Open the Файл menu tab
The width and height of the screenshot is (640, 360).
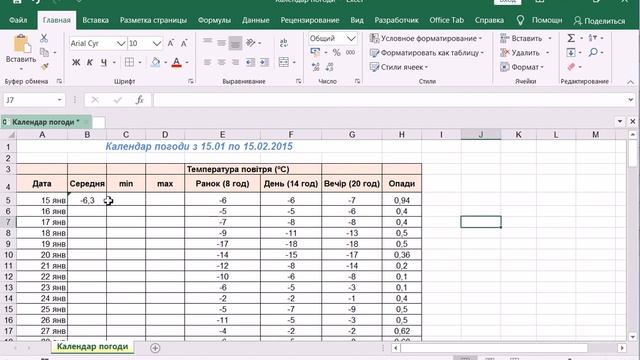point(18,20)
